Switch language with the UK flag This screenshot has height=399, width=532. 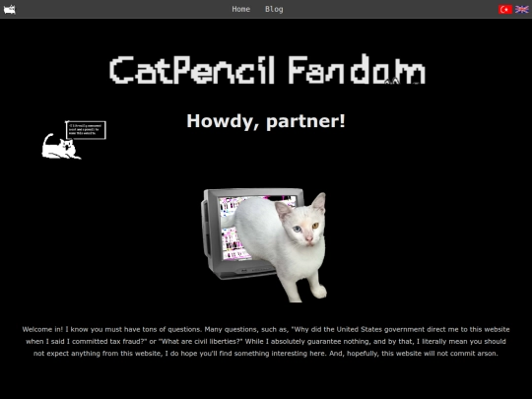pyautogui.click(x=521, y=9)
